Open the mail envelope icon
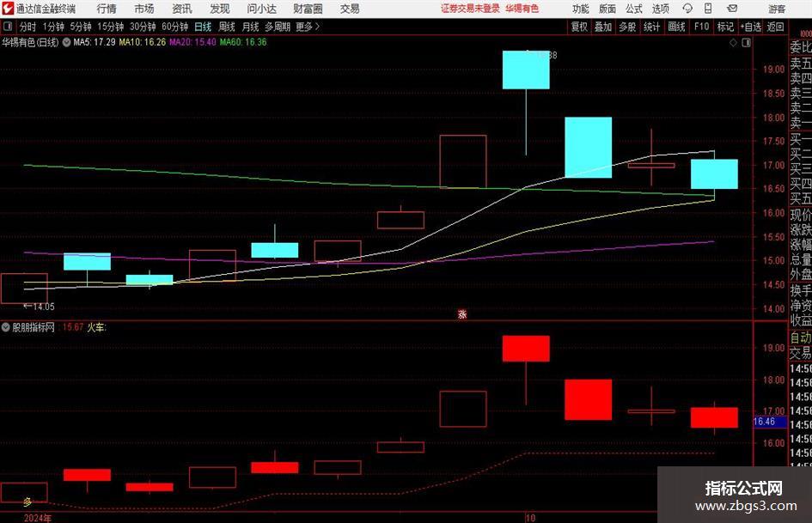This screenshot has height=523, width=812. tap(732, 9)
